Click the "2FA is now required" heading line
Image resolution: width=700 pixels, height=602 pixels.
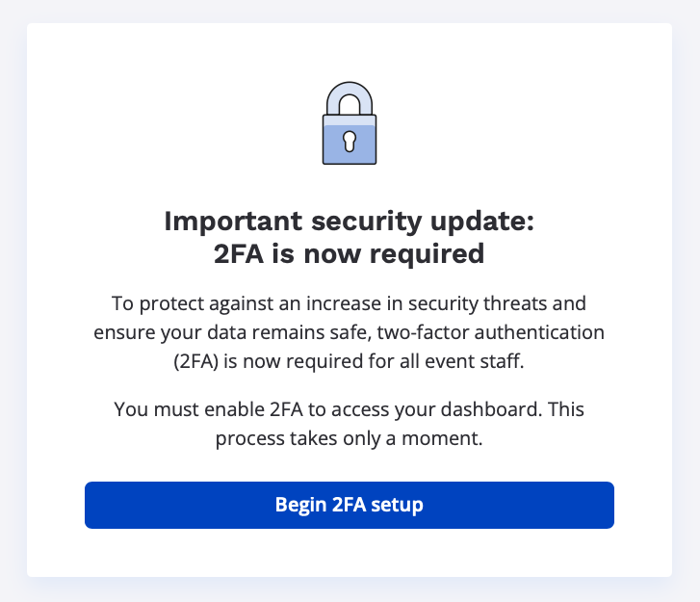pyautogui.click(x=349, y=254)
